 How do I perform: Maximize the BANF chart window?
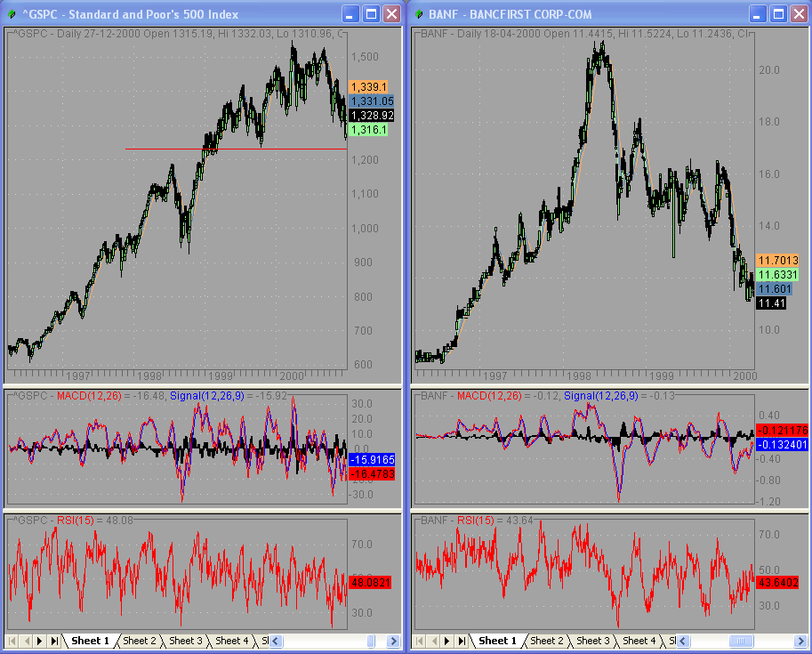coord(778,14)
